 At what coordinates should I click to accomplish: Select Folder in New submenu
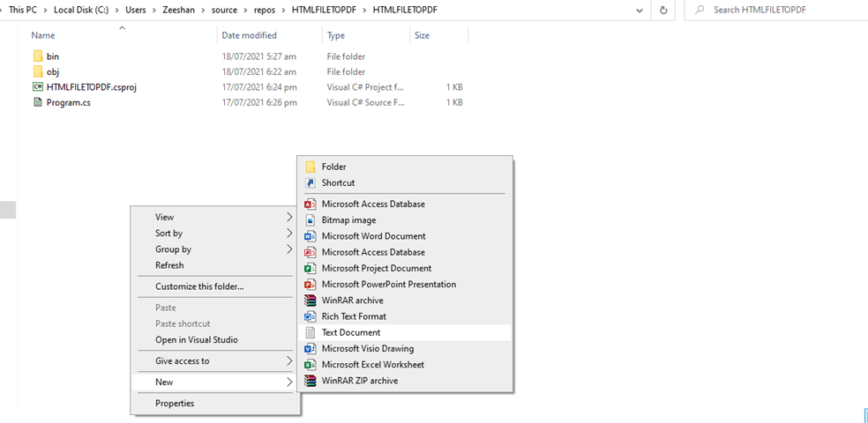click(405, 167)
